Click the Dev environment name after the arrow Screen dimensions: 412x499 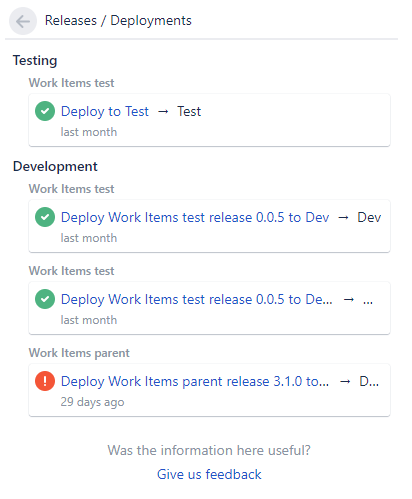click(x=369, y=217)
